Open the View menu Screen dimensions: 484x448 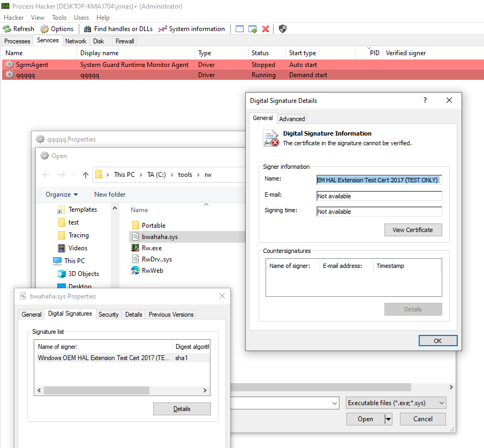coord(37,18)
